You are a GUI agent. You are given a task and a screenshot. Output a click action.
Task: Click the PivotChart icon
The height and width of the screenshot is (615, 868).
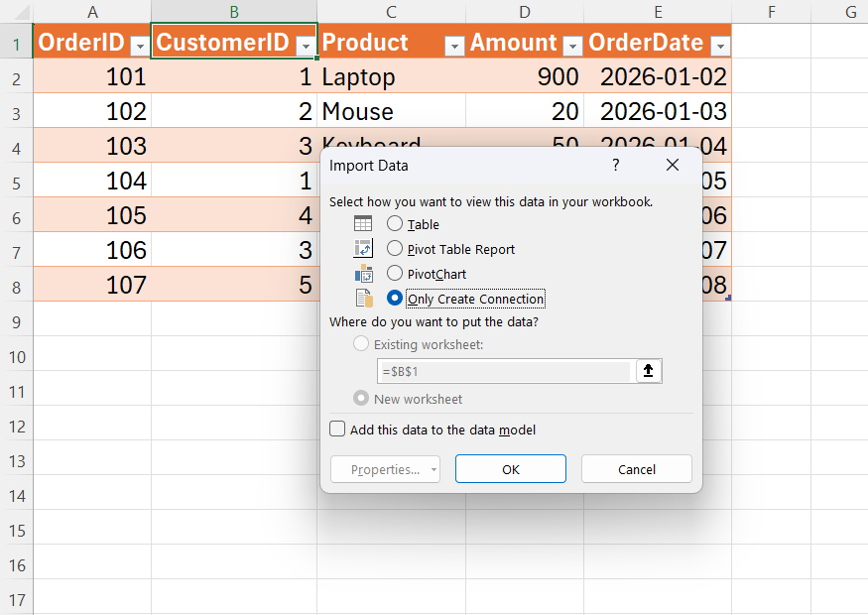(x=364, y=274)
